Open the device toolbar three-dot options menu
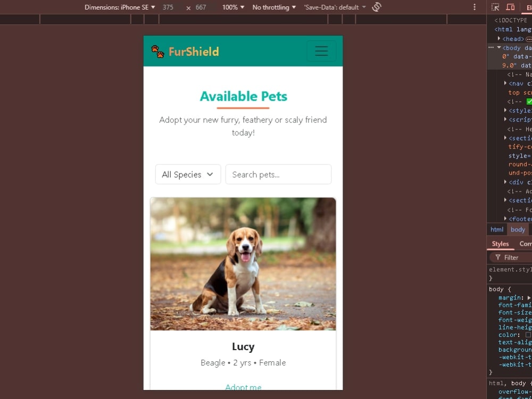532x399 pixels. click(x=475, y=7)
